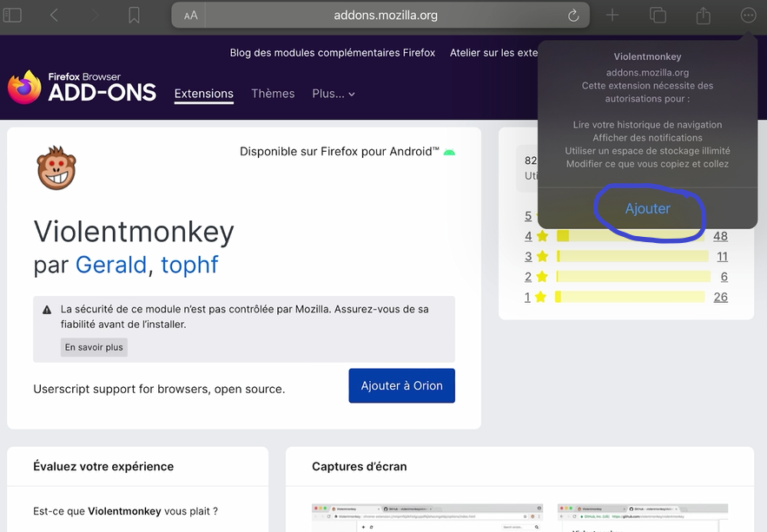Open a new tab with plus icon
The width and height of the screenshot is (767, 532).
tap(612, 15)
